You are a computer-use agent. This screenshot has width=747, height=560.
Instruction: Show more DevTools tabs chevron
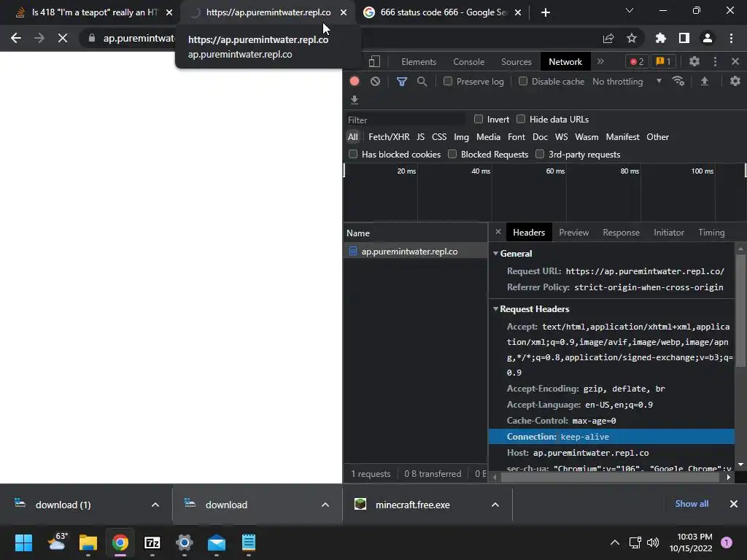[600, 61]
